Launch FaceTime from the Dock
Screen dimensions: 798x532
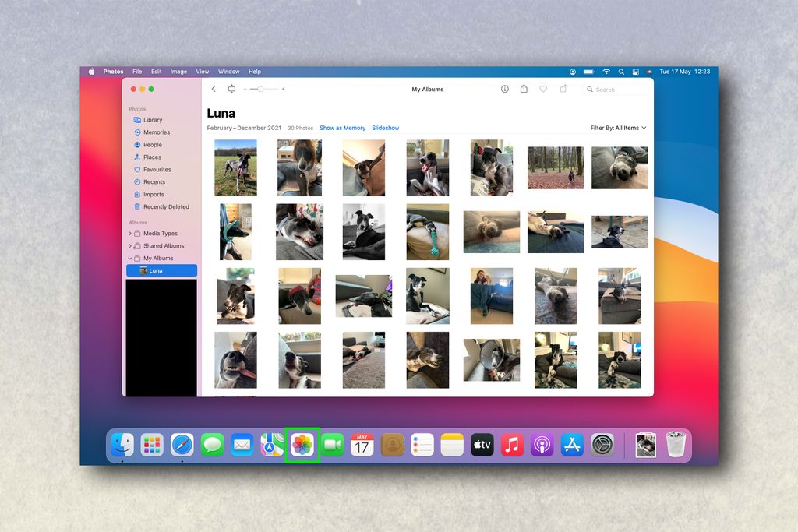pyautogui.click(x=332, y=444)
